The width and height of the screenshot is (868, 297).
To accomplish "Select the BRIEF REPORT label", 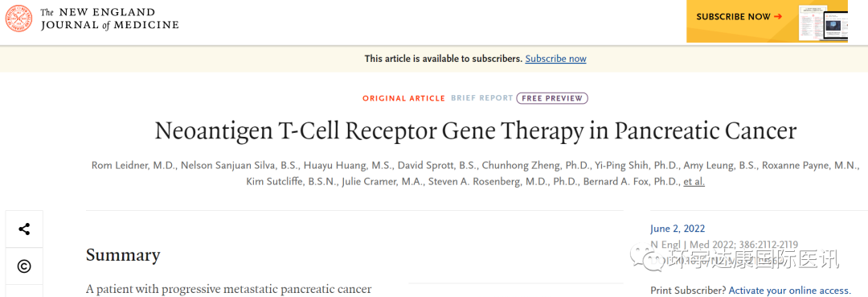I will point(481,98).
